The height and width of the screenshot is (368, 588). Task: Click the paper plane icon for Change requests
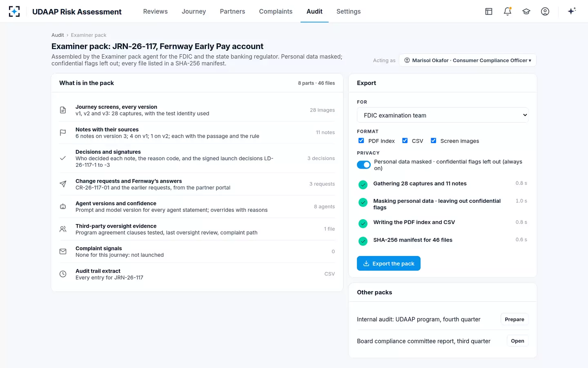[63, 184]
